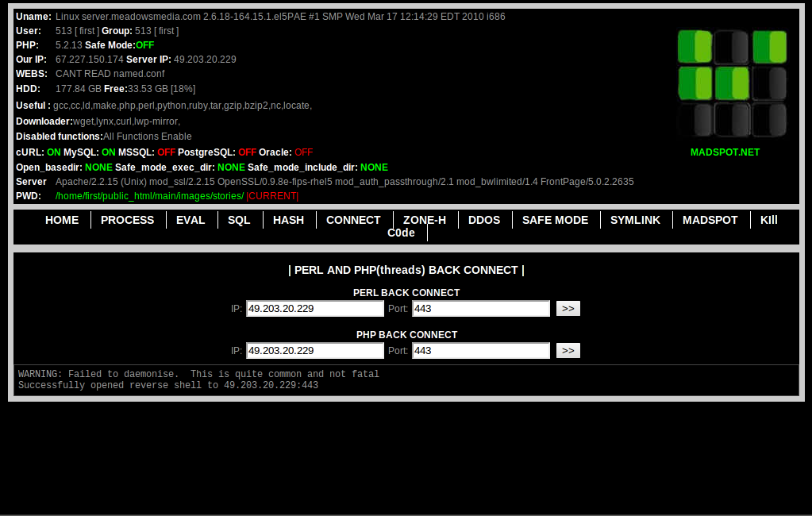Open the SAFE MODE page
Image resolution: width=812 pixels, height=516 pixels.
555,220
